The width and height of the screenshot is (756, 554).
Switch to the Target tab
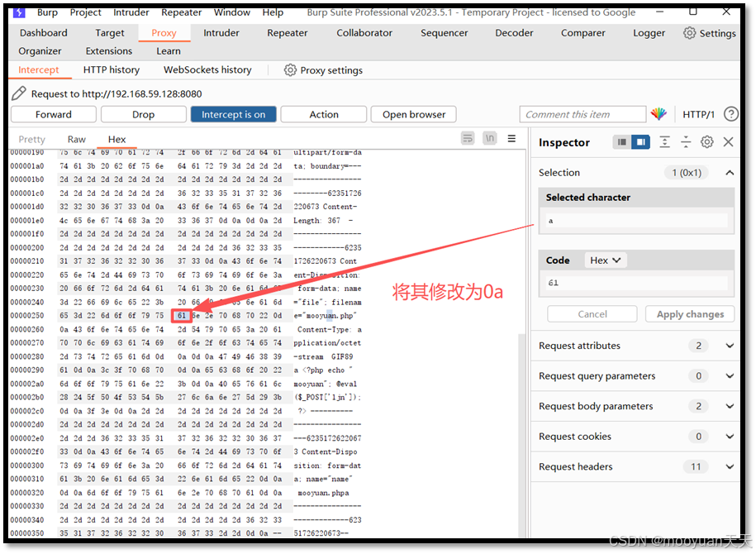click(109, 33)
